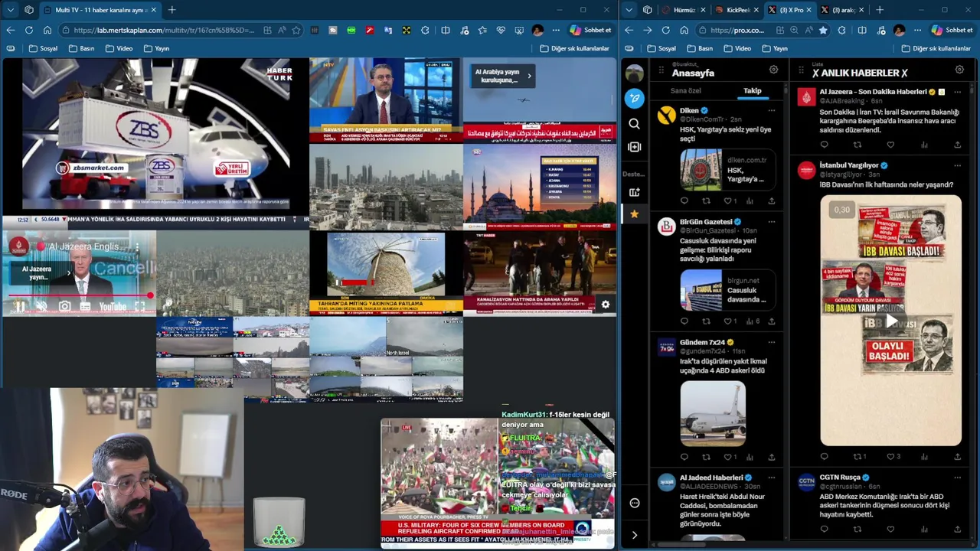Share the Al Jazeera Son Dakika post

(957, 145)
